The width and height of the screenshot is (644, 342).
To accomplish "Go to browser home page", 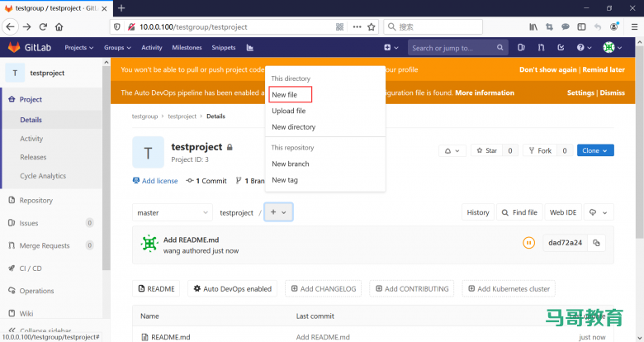I will click(x=59, y=26).
